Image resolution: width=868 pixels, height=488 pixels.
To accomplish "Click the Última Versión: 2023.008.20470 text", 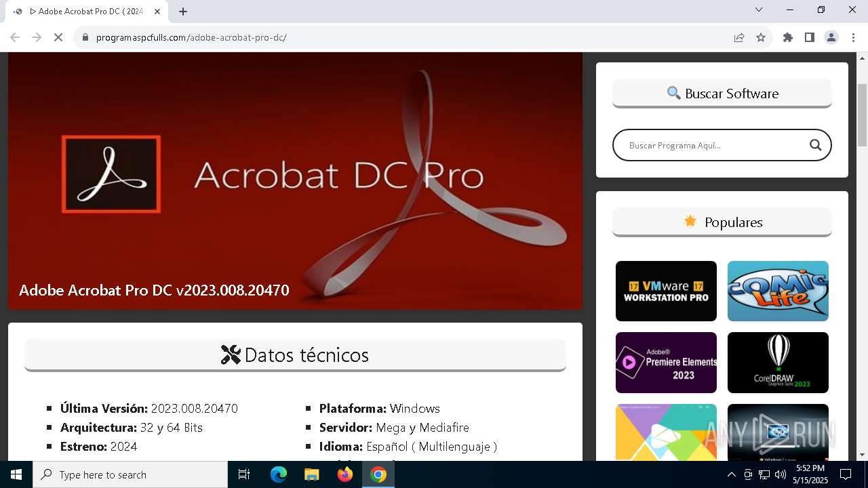I will [149, 409].
